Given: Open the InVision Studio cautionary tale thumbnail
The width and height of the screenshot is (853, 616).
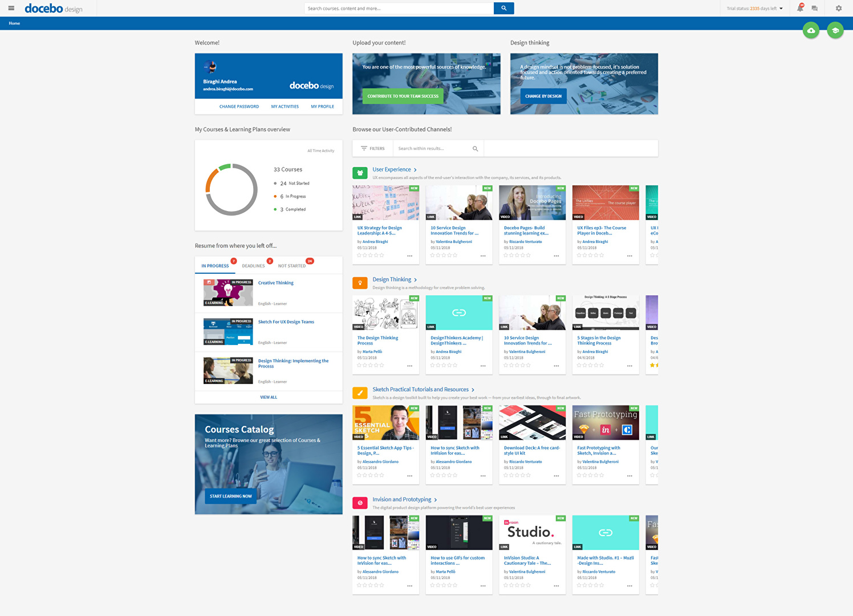Looking at the screenshot, I should coord(532,532).
